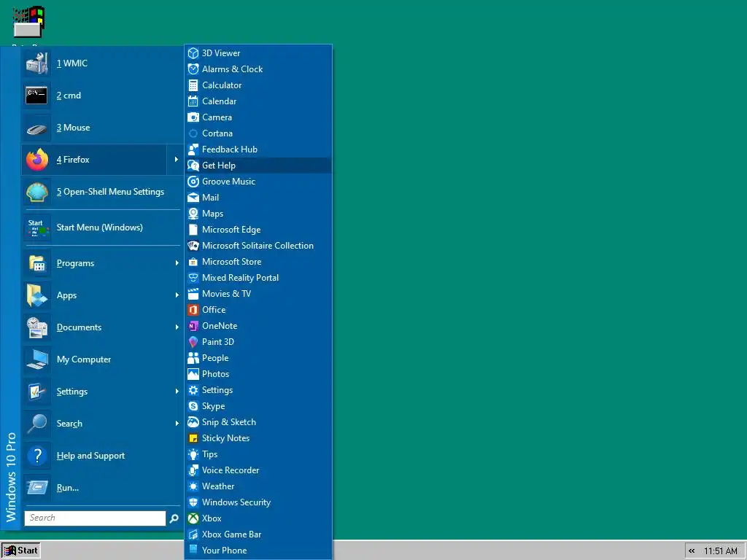Open the desktop icon at top-left
Image resolution: width=747 pixels, height=560 pixels.
coord(28,23)
